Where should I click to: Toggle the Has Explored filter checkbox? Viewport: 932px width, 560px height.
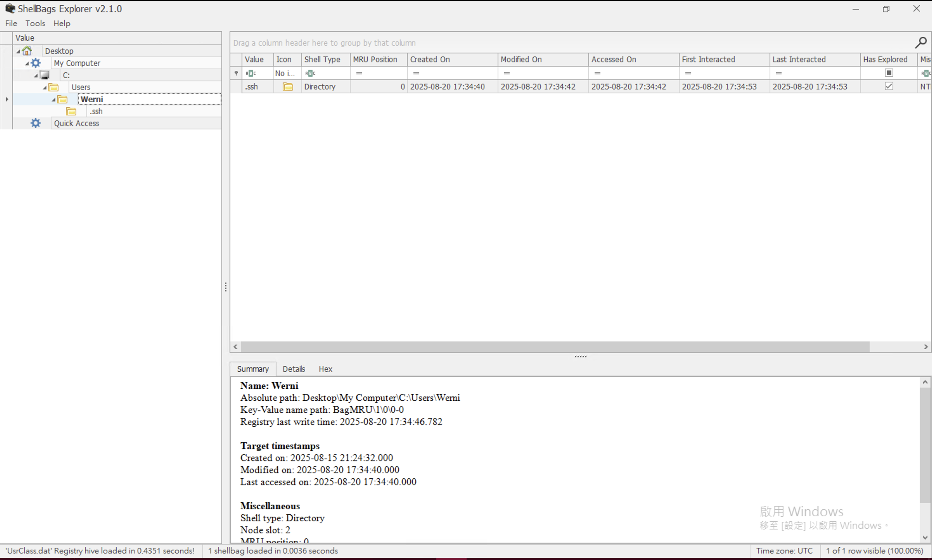tap(889, 73)
